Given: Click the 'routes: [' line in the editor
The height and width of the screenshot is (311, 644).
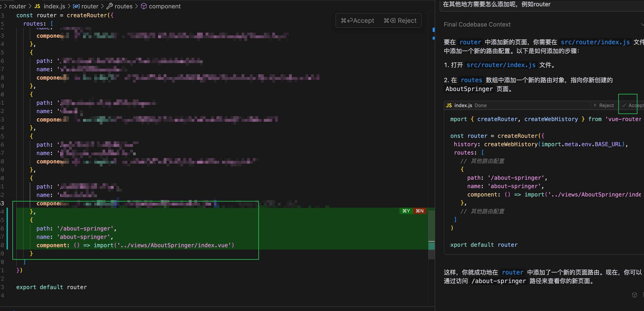Looking at the screenshot, I should point(38,24).
